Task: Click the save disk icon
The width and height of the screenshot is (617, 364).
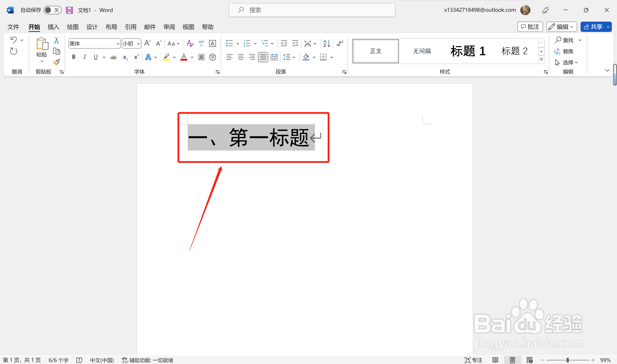Action: coord(69,10)
